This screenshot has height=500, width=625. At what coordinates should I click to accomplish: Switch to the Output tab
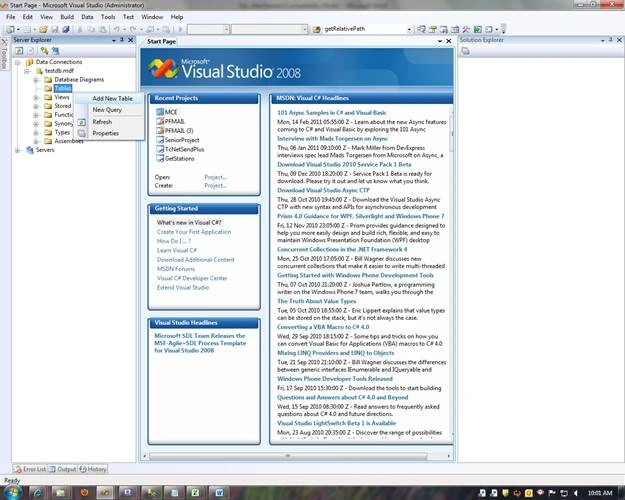click(63, 469)
